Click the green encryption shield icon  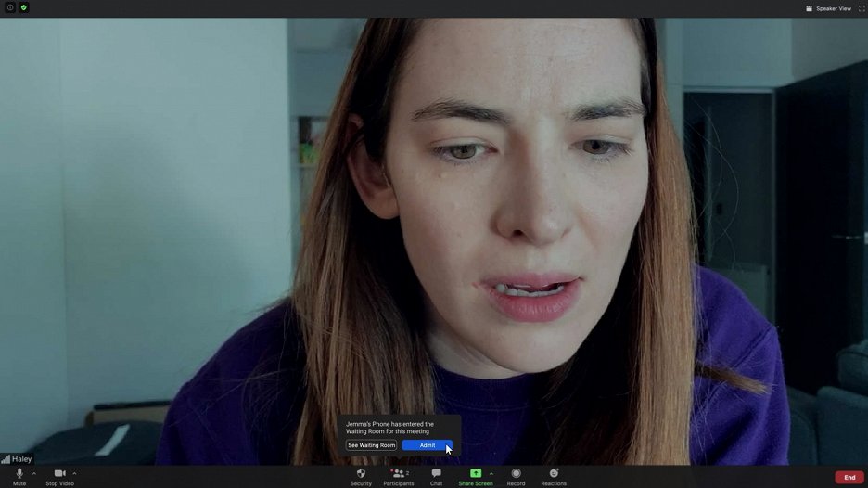(x=24, y=7)
